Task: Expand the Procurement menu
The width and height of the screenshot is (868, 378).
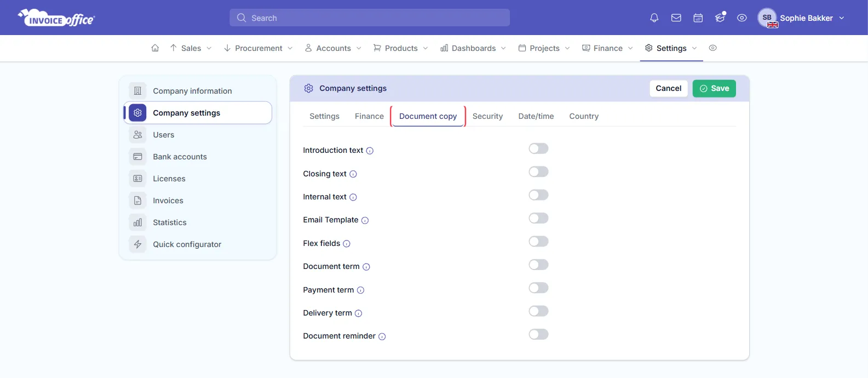Action: pos(258,48)
